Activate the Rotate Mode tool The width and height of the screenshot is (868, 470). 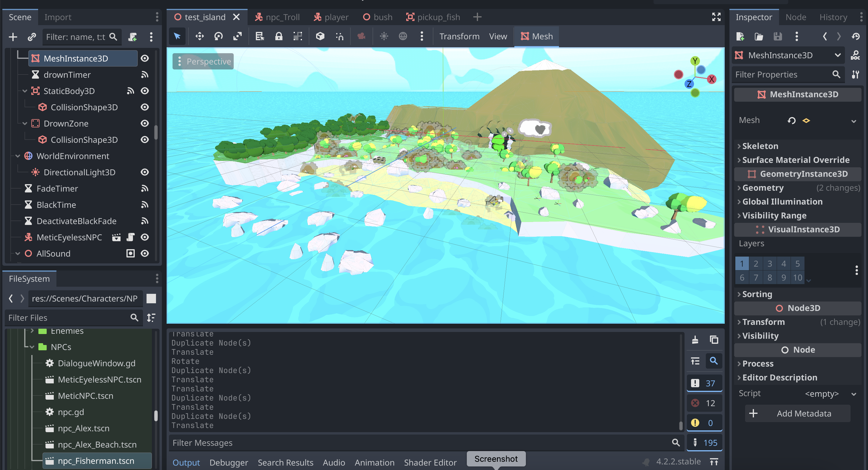tap(218, 36)
